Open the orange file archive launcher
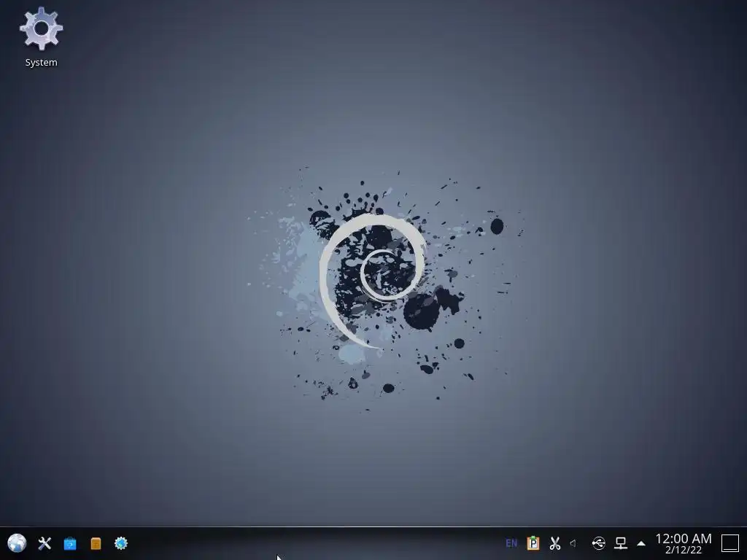747x560 pixels. point(96,543)
